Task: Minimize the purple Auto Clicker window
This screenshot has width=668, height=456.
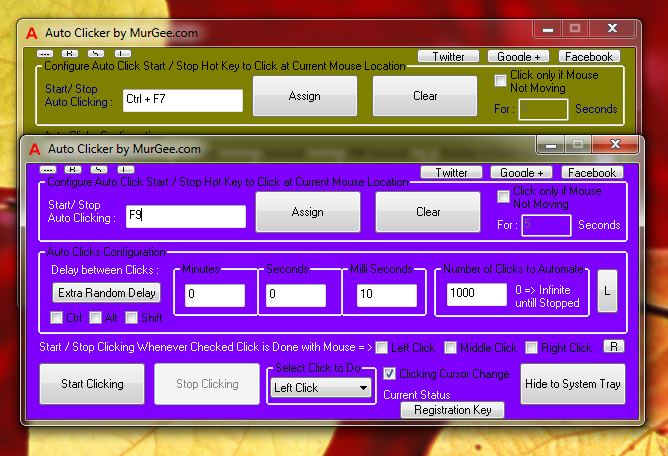Action: pos(551,145)
